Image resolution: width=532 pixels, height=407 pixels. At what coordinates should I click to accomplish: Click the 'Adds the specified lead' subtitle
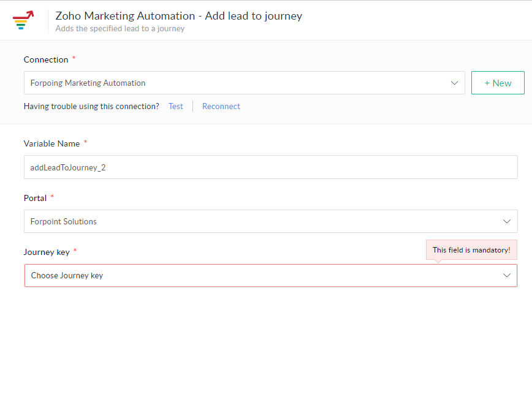click(120, 28)
